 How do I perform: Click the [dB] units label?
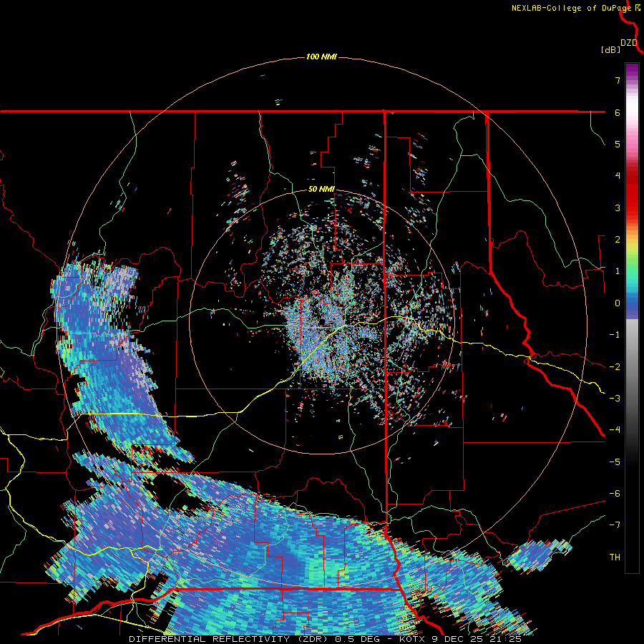pos(611,49)
